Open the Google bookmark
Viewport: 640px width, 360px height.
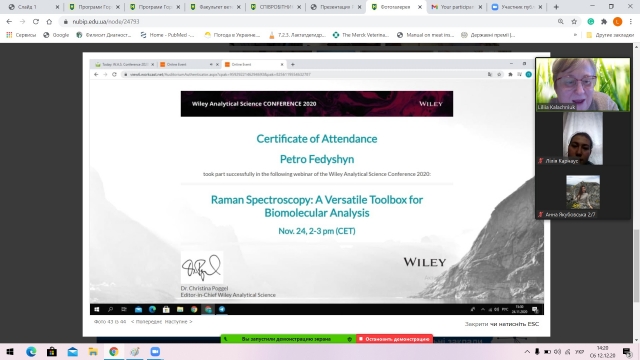click(56, 35)
